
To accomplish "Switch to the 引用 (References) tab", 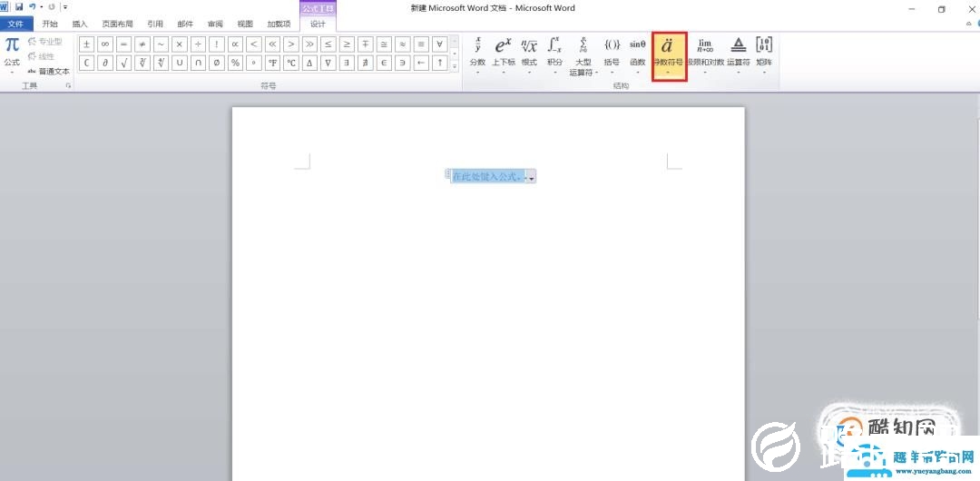I will (x=155, y=24).
